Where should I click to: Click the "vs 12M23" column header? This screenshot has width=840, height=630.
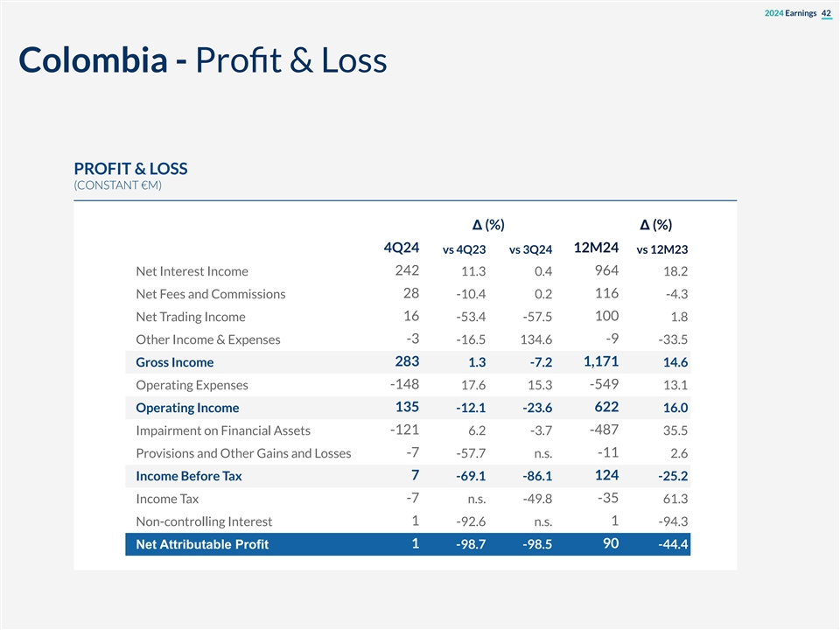point(661,251)
